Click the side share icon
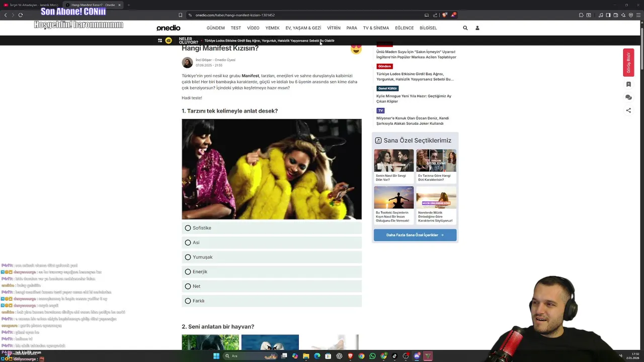 628,111
